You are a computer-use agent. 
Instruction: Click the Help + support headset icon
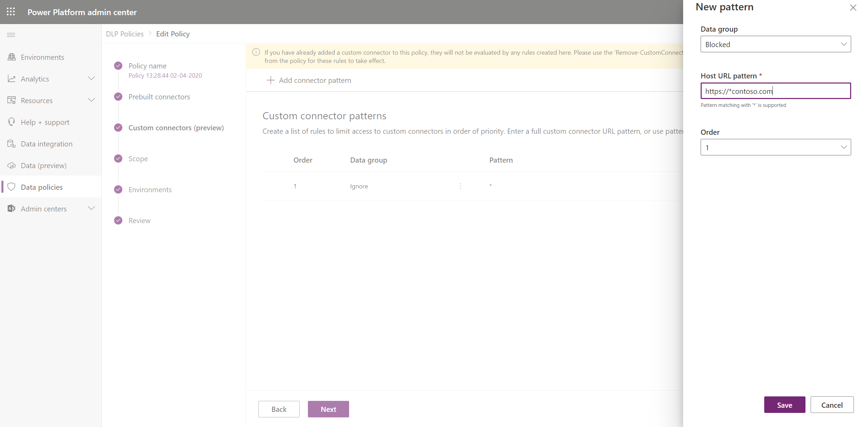(12, 122)
